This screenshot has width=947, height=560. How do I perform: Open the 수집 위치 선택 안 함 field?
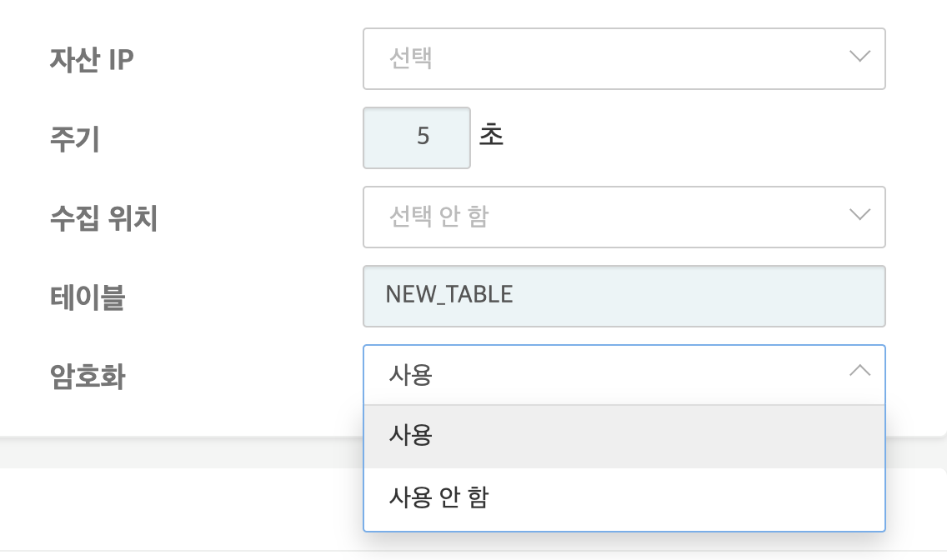pyautogui.click(x=584, y=217)
